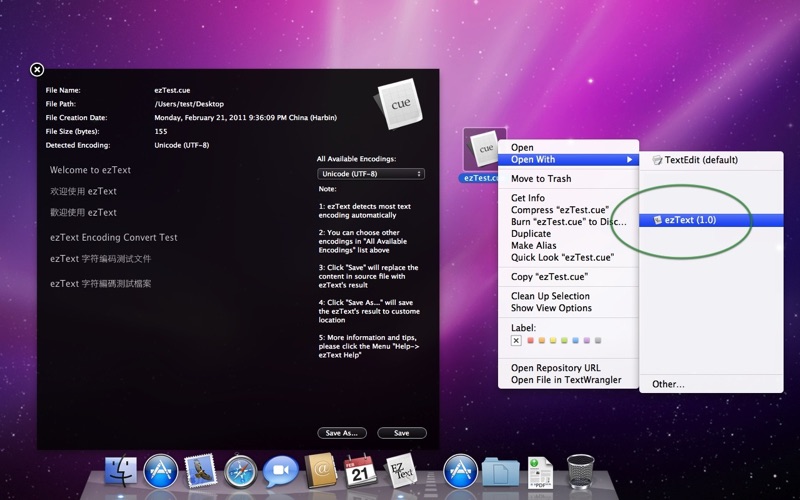Viewport: 800px width, 500px height.
Task: Choose Open File in TextWrangler
Action: [x=568, y=380]
